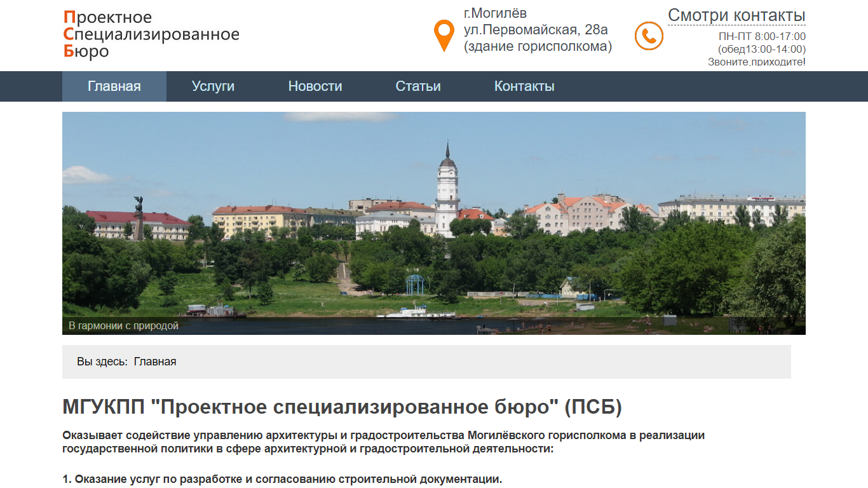The image size is (868, 488).
Task: Click the heading МГУКПП Проектное специализированное бюро (ПСБ)
Action: pyautogui.click(x=342, y=407)
